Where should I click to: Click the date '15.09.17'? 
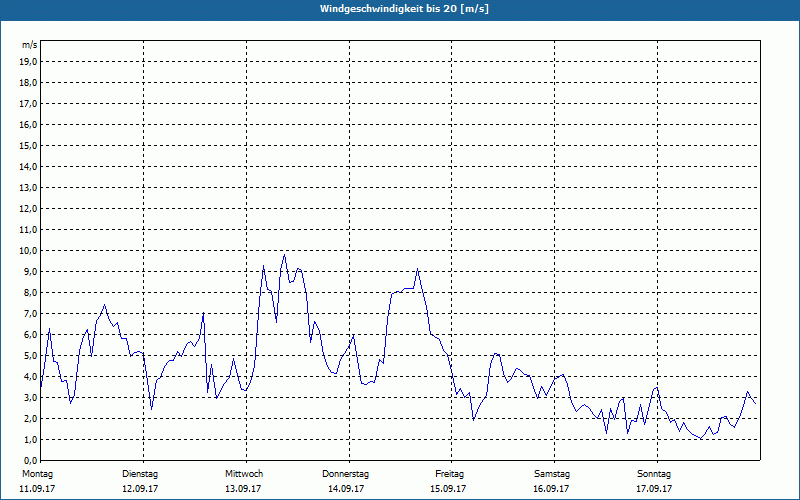(448, 489)
